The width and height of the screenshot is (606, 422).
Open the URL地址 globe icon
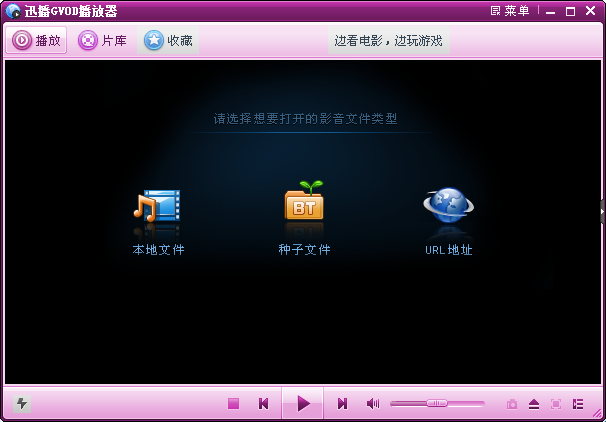click(448, 205)
